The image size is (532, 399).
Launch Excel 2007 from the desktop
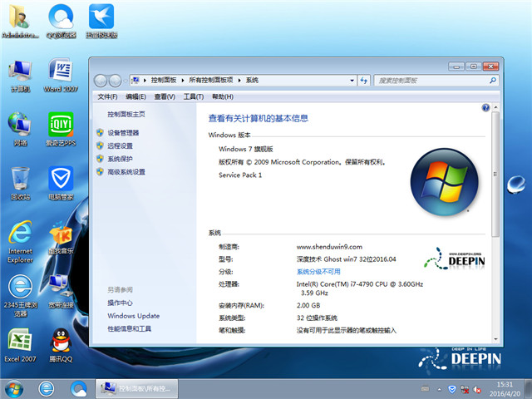coord(20,346)
